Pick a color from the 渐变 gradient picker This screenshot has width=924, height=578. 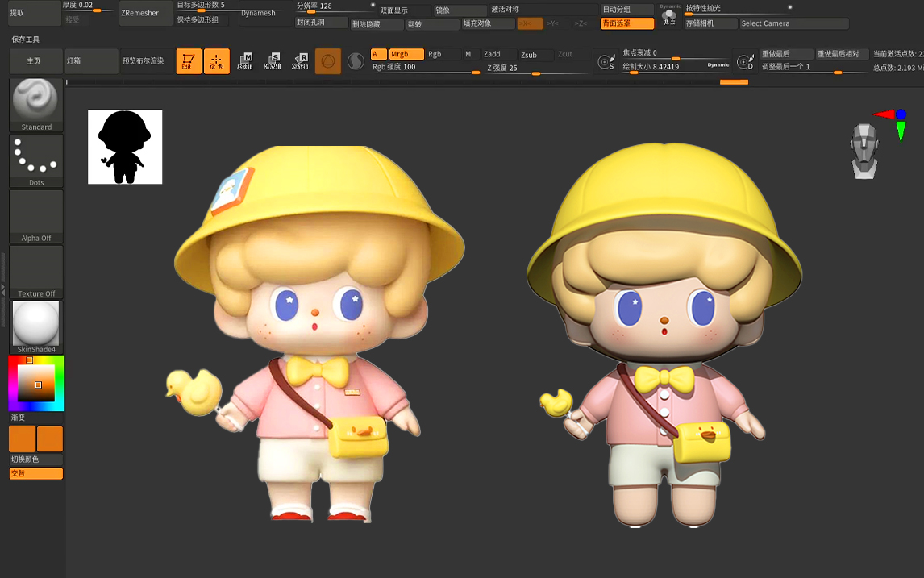pos(35,383)
